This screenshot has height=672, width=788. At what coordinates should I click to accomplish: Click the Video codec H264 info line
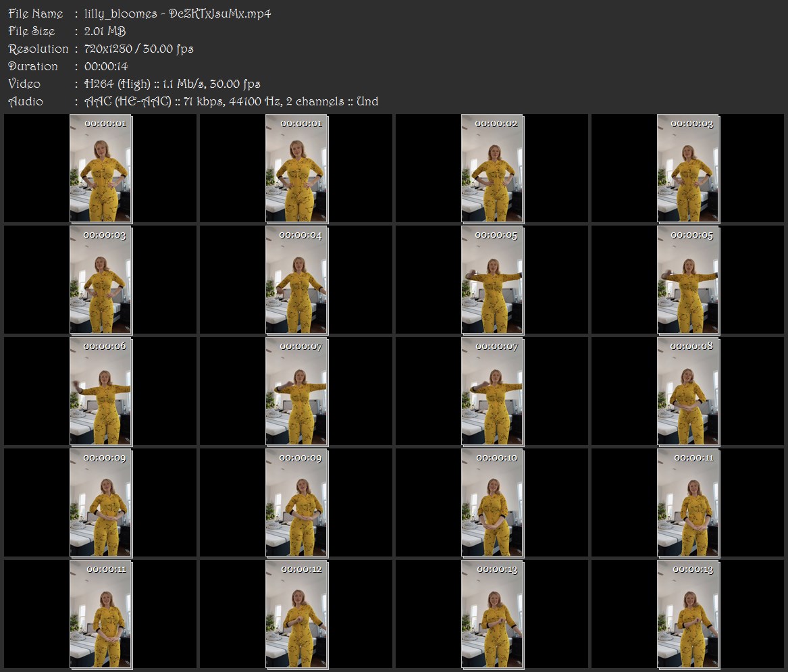(134, 84)
